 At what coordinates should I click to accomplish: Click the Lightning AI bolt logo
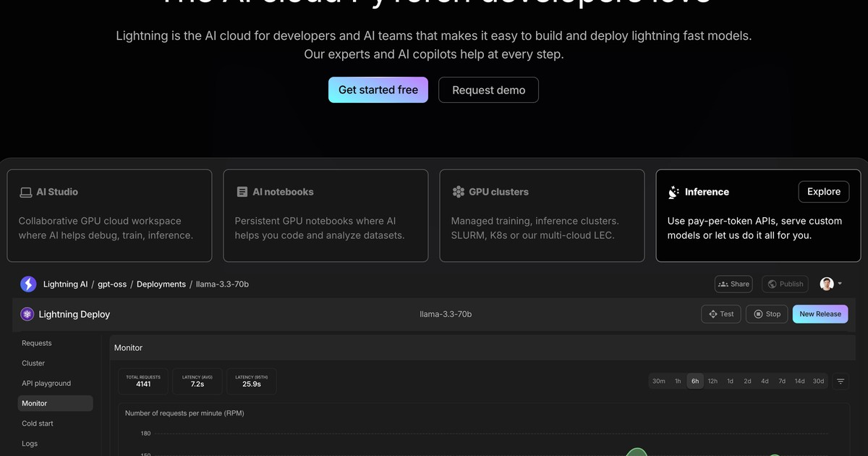coord(28,284)
